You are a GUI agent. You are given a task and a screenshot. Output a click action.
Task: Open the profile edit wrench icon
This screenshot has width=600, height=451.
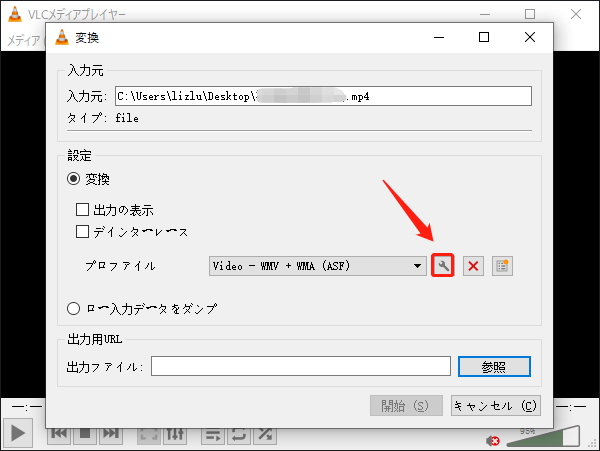pyautogui.click(x=443, y=265)
